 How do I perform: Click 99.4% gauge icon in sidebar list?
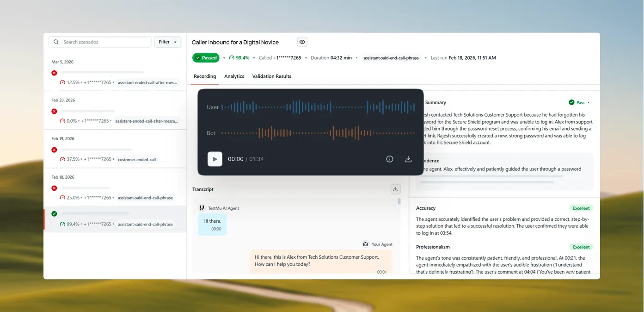[x=62, y=224]
